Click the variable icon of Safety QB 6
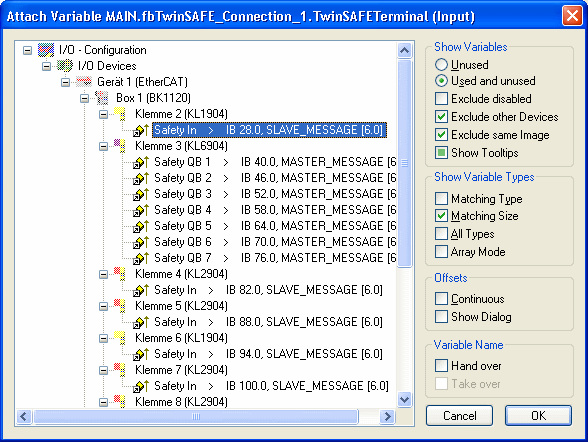The width and height of the screenshot is (588, 442). pos(141,242)
